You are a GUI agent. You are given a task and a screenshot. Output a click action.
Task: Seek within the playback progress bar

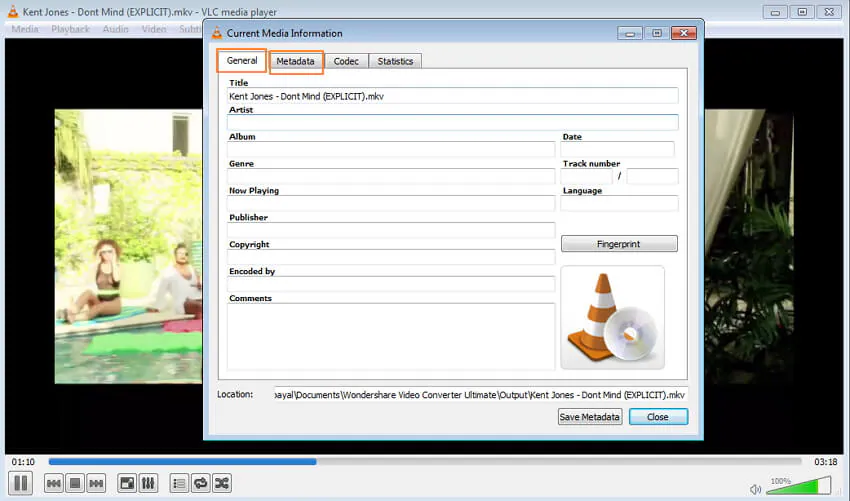coord(425,461)
